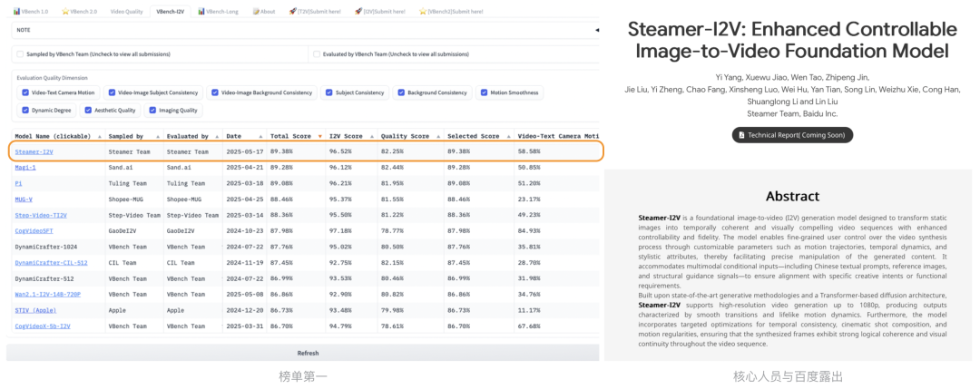
Task: Open the Technical Report (Coming Soon) button
Action: (792, 135)
